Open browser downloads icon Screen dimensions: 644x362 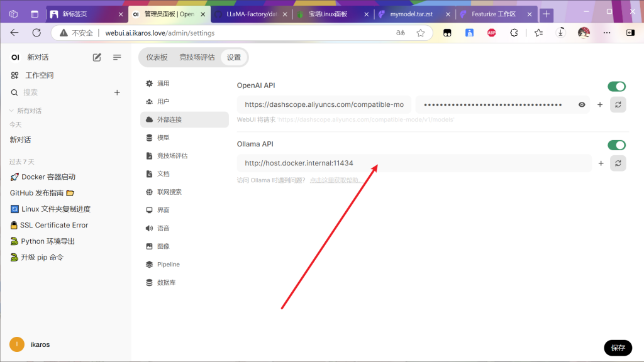560,33
